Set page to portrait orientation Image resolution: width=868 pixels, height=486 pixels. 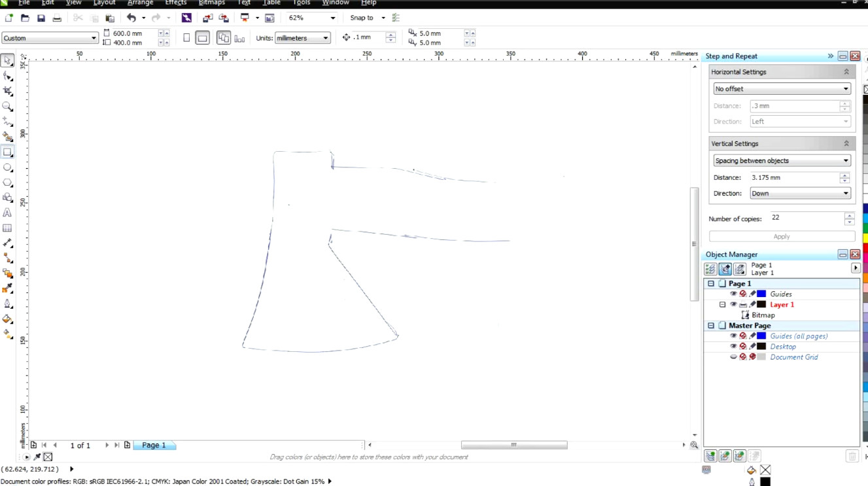point(186,38)
